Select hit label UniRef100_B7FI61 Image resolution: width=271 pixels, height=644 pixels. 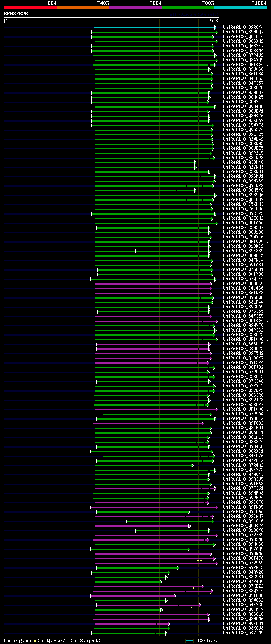(x=243, y=488)
